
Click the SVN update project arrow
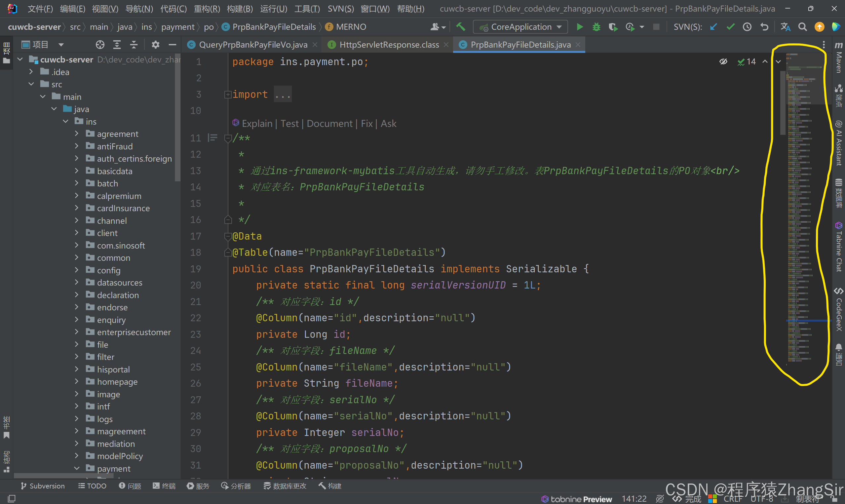tap(713, 27)
